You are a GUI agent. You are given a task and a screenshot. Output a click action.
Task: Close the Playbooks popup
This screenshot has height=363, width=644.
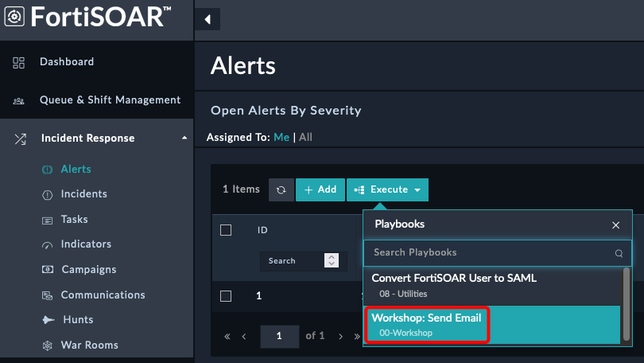[615, 225]
